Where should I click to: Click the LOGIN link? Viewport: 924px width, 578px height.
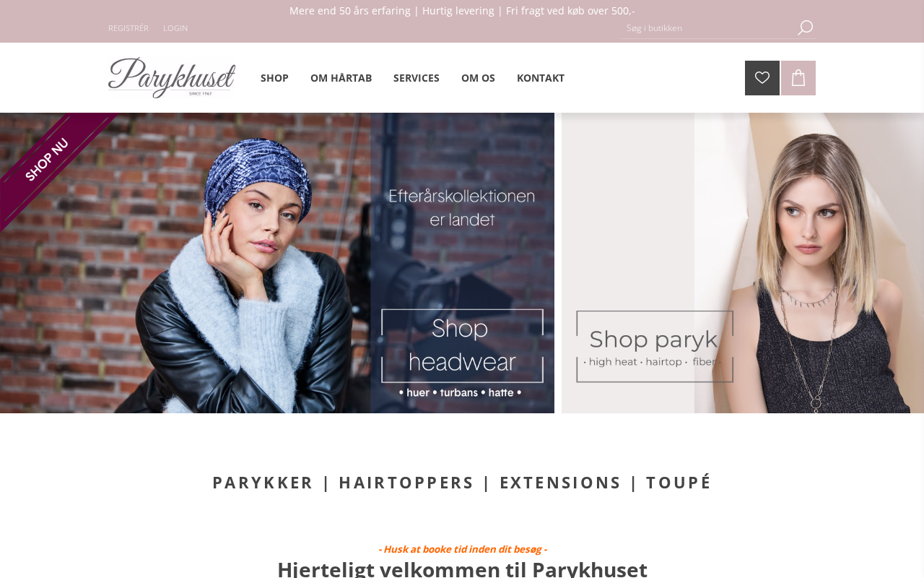[x=175, y=28]
